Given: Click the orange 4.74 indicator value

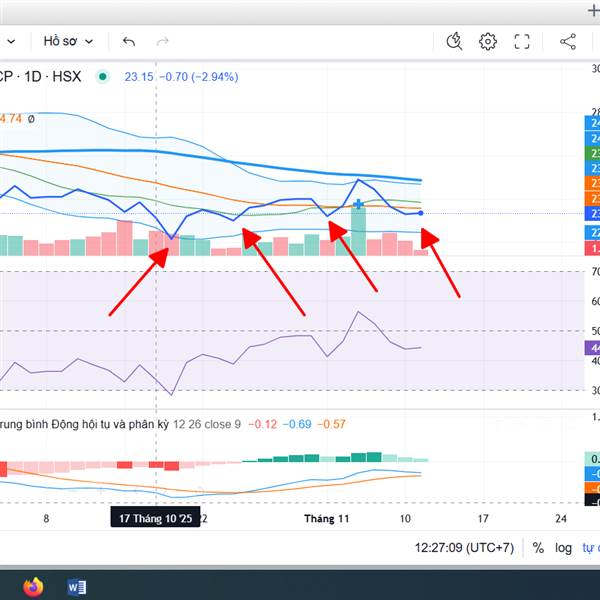Looking at the screenshot, I should (11, 119).
